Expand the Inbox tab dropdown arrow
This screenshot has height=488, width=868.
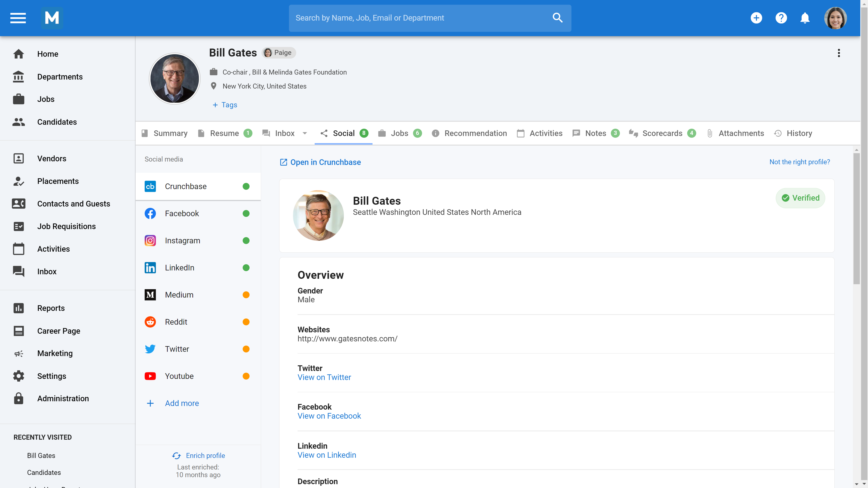coord(305,133)
